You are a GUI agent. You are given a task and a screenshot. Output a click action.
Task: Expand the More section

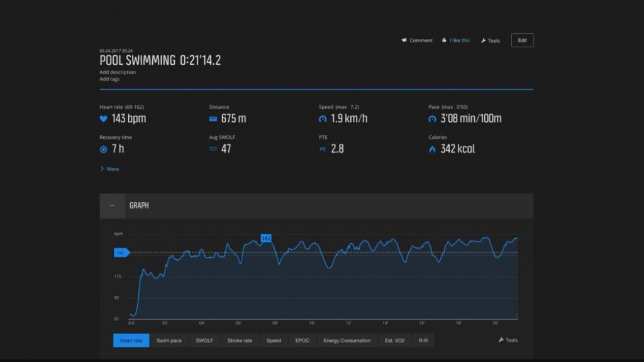tap(109, 168)
